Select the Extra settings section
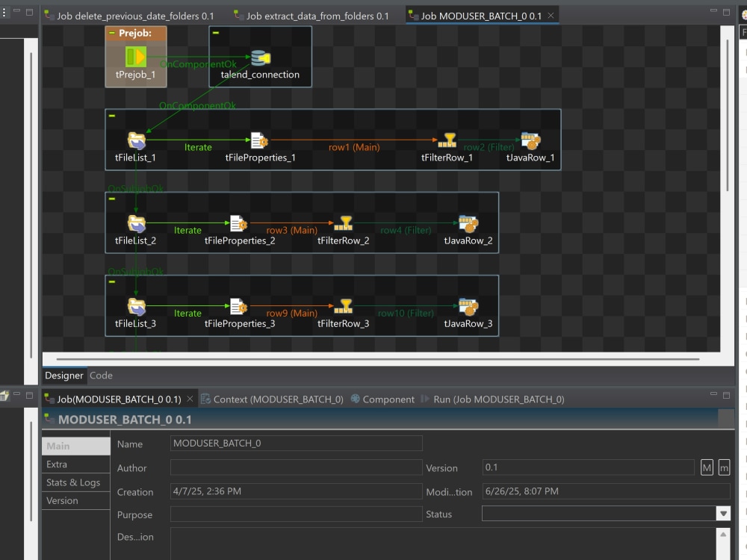 (x=75, y=464)
